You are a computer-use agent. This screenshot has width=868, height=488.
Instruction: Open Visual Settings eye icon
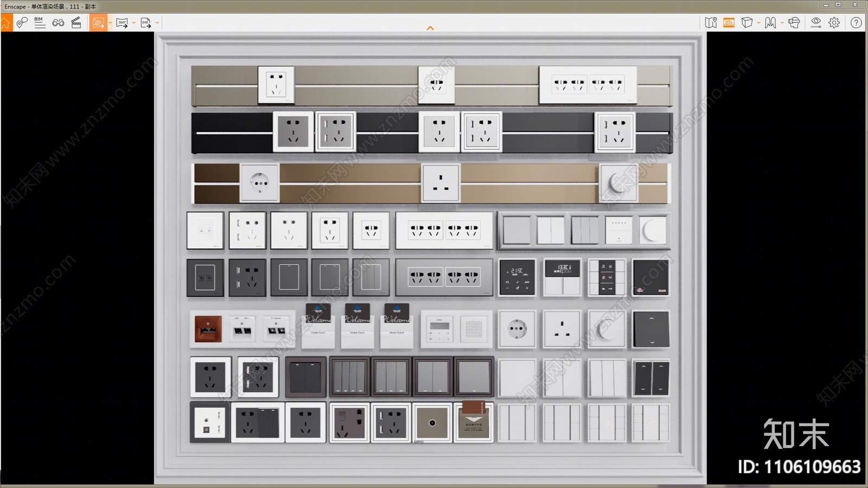(x=816, y=23)
